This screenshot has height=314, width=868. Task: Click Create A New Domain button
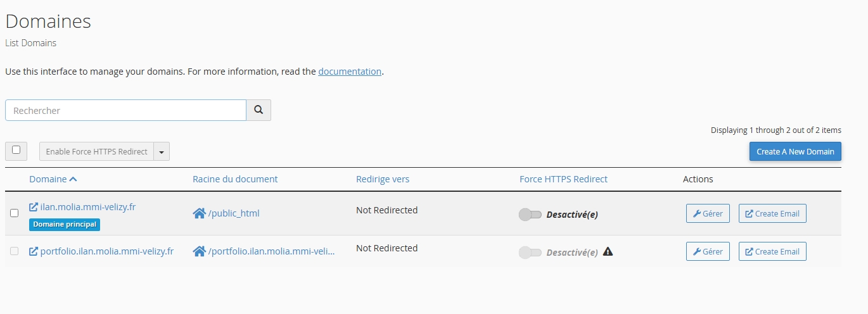click(795, 152)
